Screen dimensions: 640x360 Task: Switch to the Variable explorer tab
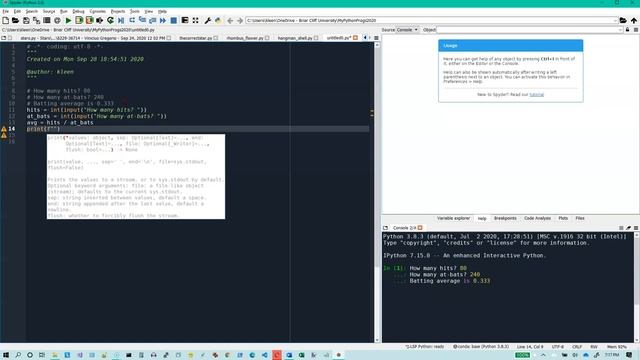click(453, 218)
